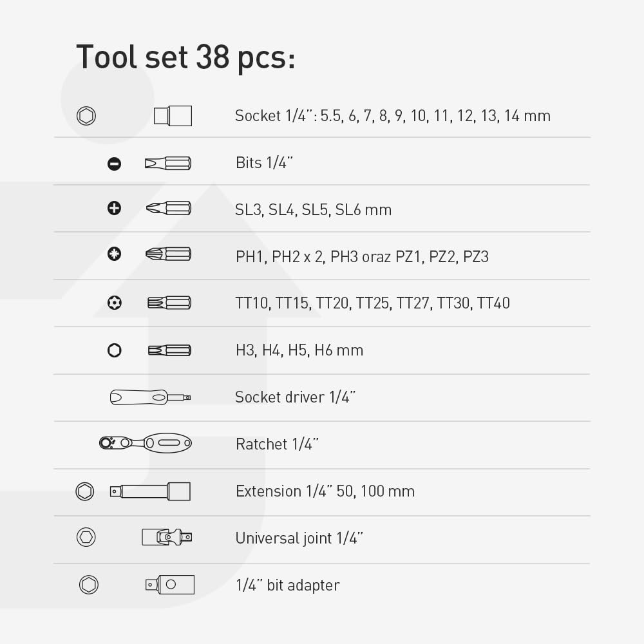Select the universal joint icon
This screenshot has width=644, height=644.
pyautogui.click(x=167, y=536)
